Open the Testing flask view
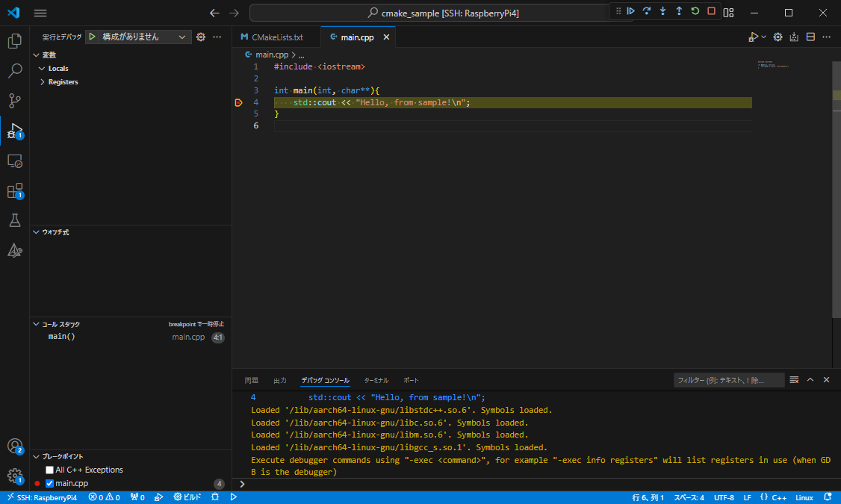841x504 pixels. pyautogui.click(x=14, y=220)
